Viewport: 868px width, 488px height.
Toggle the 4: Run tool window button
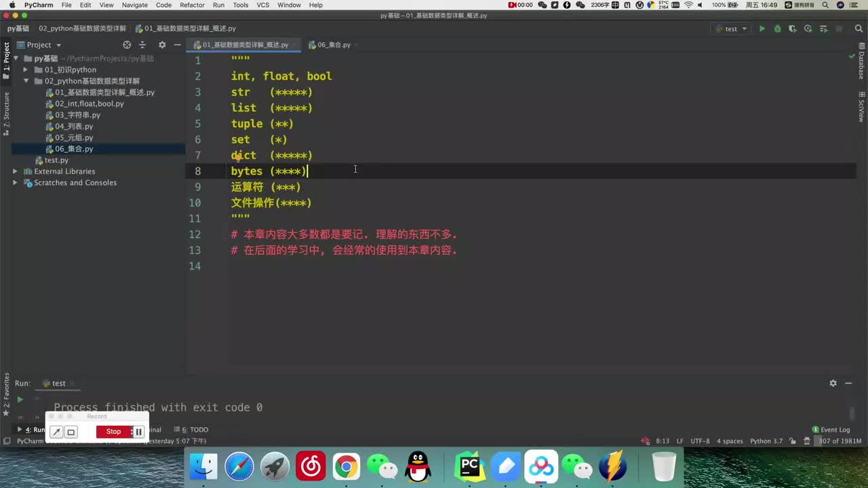[x=31, y=430]
